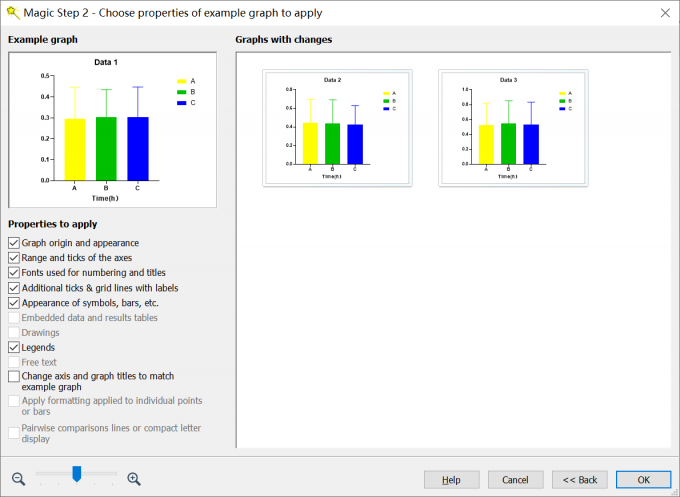Click the 'Properties to apply' heading
This screenshot has height=497, width=680.
(x=52, y=224)
